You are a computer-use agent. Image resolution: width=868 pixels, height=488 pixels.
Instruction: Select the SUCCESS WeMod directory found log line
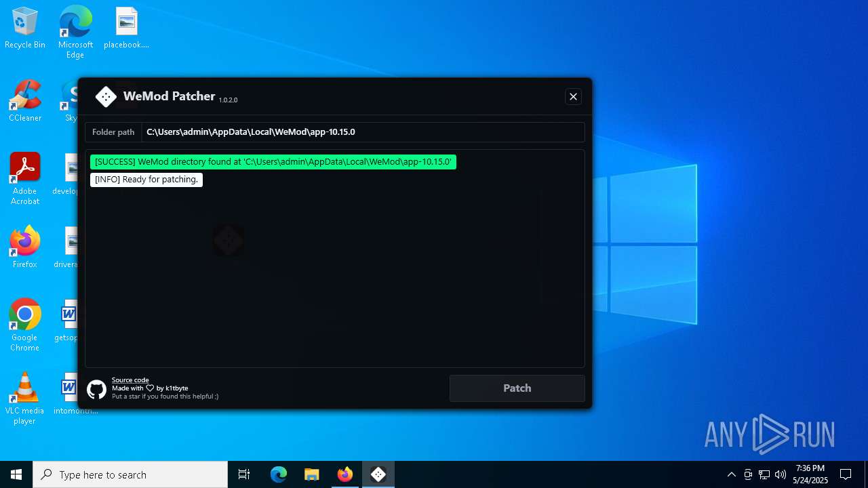point(273,162)
